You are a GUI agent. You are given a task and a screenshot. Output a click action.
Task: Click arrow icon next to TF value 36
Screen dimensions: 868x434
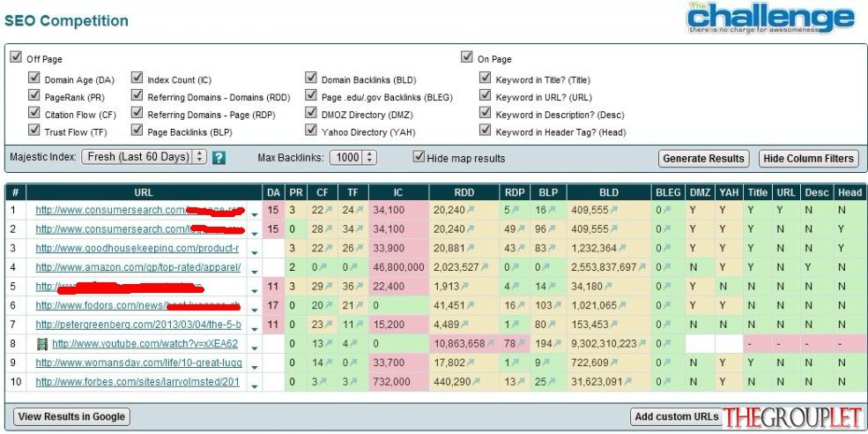(358, 287)
